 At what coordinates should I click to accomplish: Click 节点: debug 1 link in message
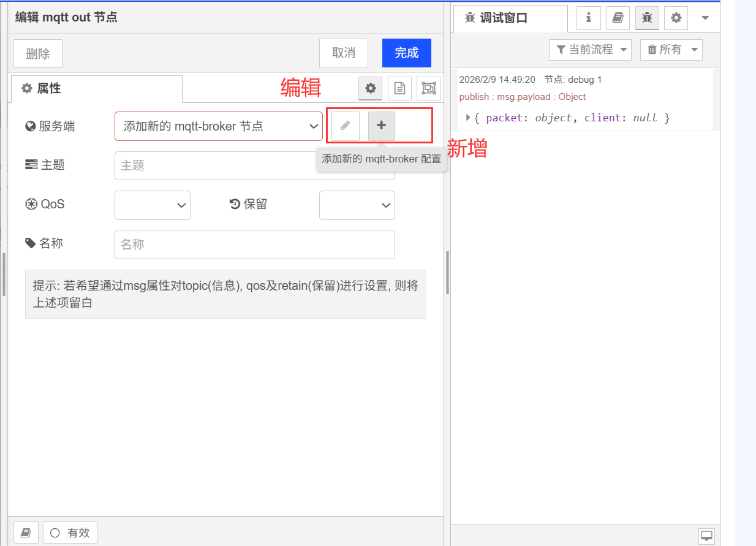tap(573, 80)
